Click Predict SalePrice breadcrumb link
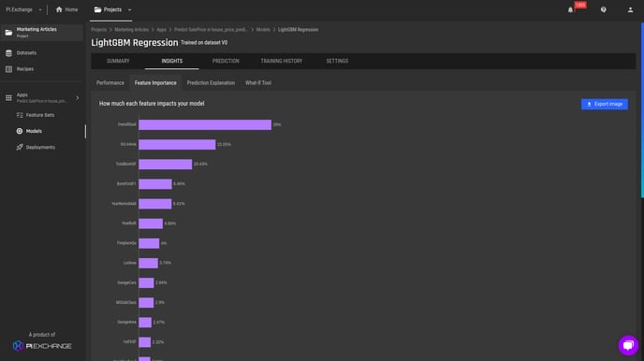 coord(211,30)
